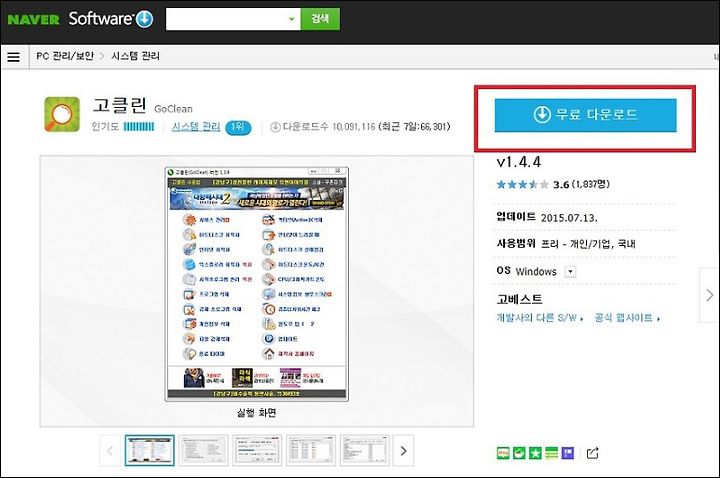Open 시스템 관리 breadcrumb category
The height and width of the screenshot is (478, 720).
point(135,56)
